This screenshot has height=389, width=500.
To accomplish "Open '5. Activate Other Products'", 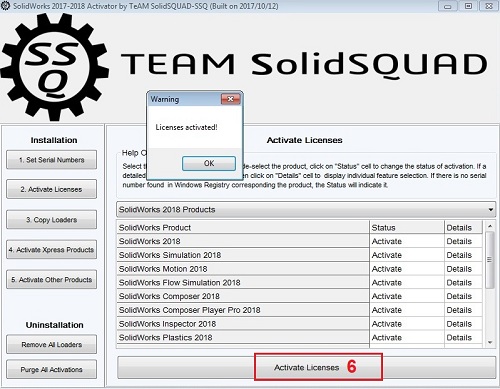I will coord(51,280).
